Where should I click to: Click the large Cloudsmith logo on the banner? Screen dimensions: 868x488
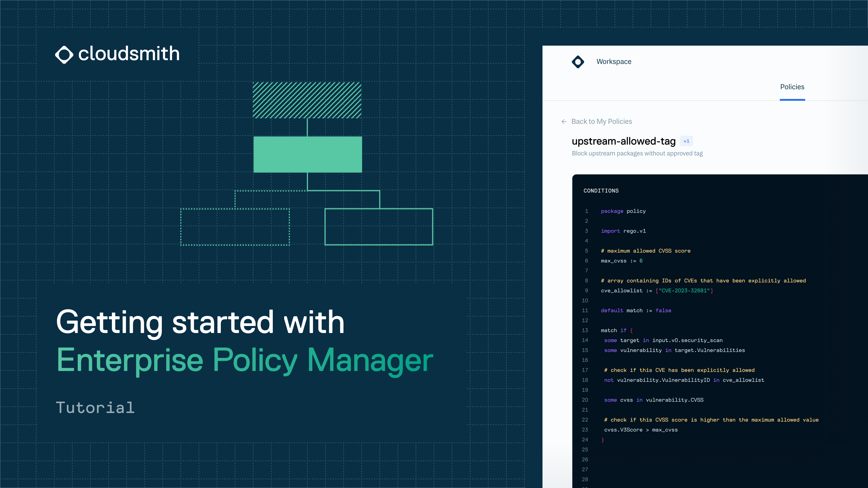pyautogui.click(x=117, y=54)
